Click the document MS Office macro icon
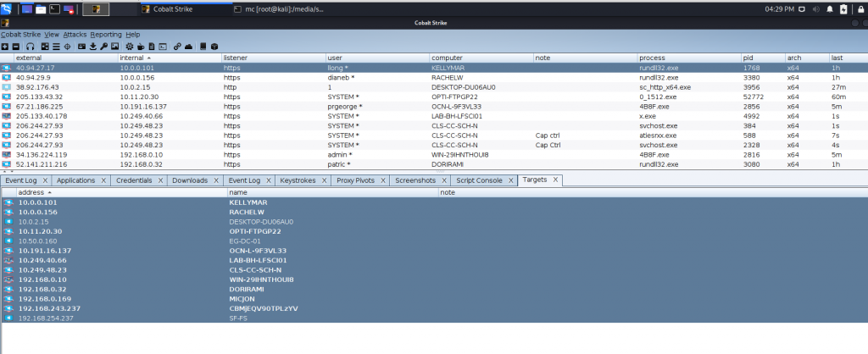Viewport: 868px width, 354px height. 152,47
